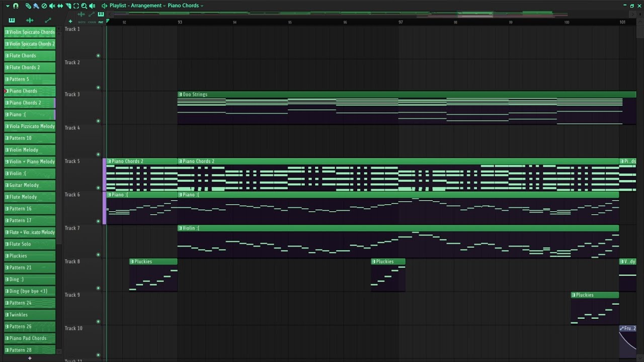Open Pluckies clip menu on Track 9

coord(574,295)
